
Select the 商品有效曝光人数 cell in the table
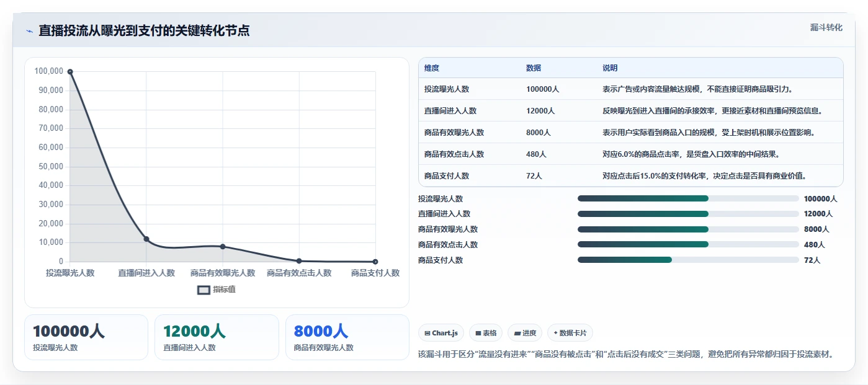pos(454,133)
